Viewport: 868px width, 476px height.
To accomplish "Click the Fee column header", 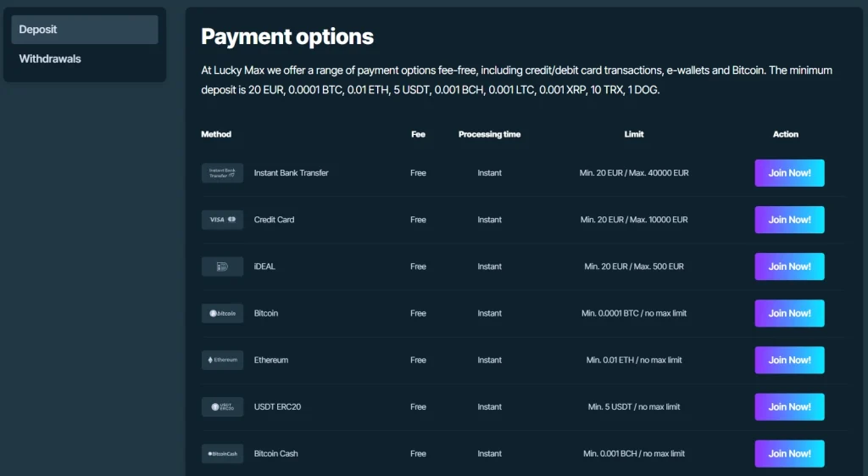I will pyautogui.click(x=419, y=134).
